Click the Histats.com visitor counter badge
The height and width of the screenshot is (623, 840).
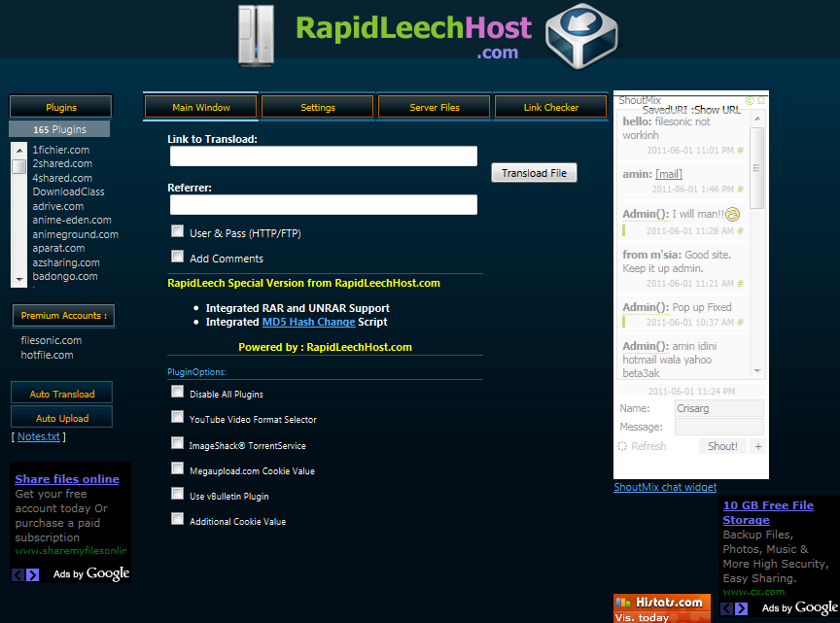pyautogui.click(x=662, y=606)
